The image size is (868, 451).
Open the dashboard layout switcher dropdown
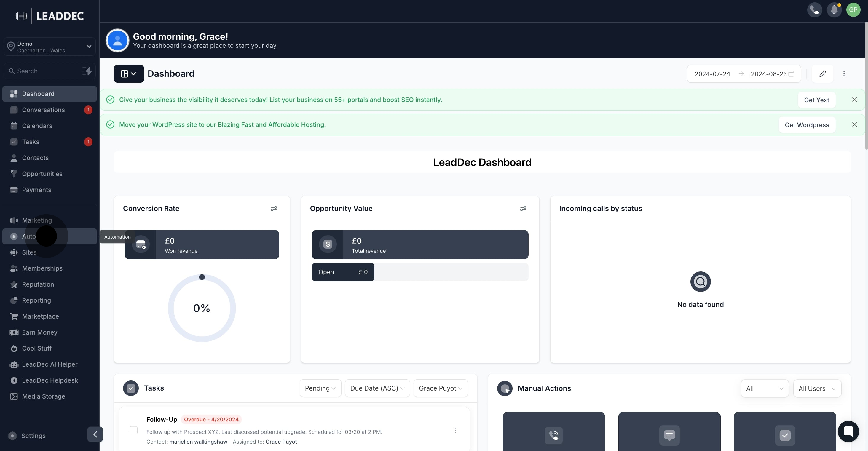coord(129,74)
